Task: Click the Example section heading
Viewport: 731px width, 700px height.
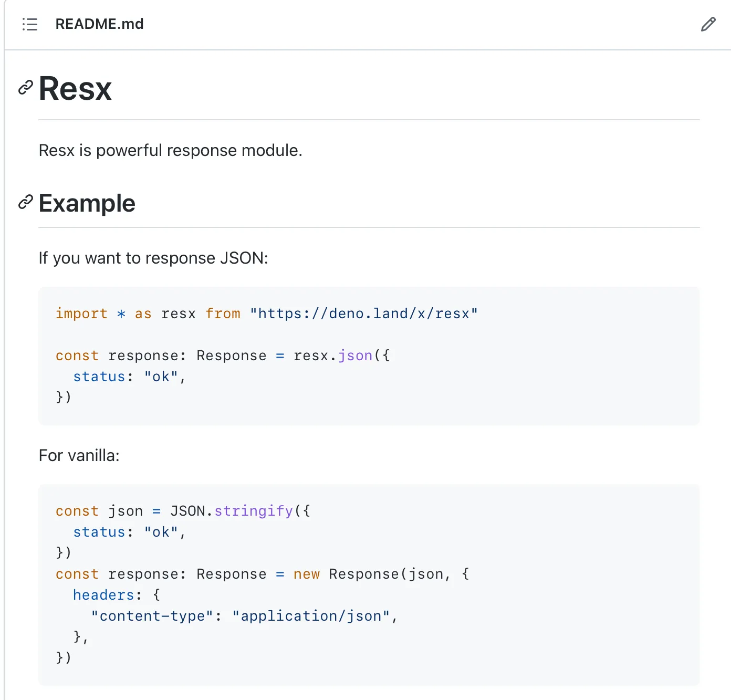Action: click(x=87, y=203)
